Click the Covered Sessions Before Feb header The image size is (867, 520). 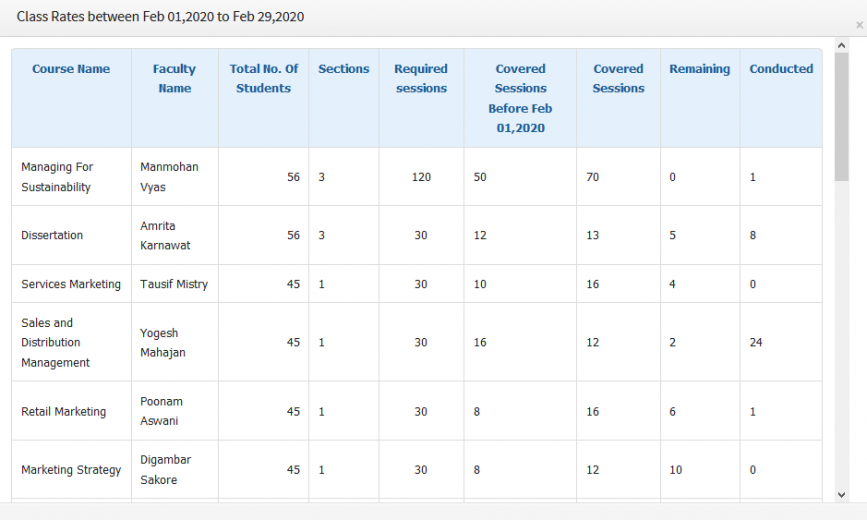coord(520,98)
